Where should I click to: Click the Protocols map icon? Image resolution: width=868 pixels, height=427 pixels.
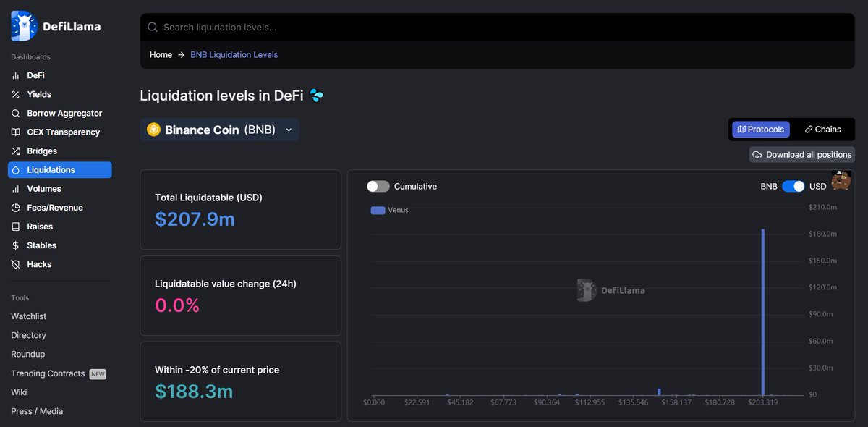tap(741, 130)
